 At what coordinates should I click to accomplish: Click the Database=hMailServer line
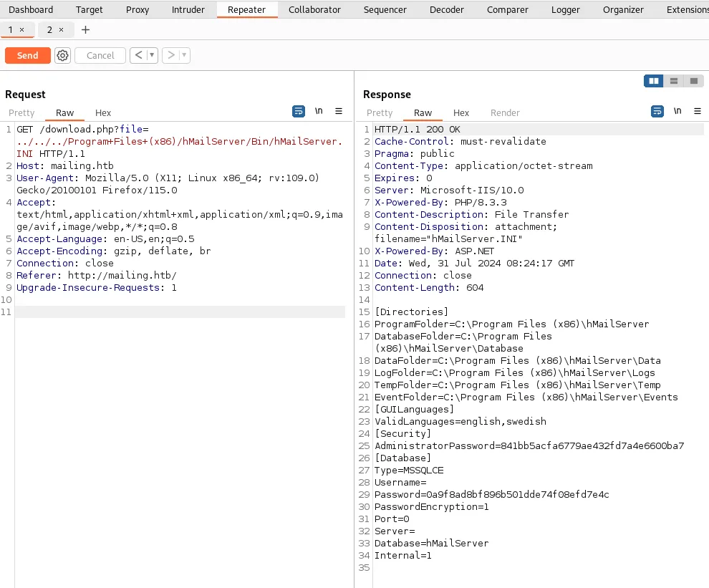pos(431,543)
